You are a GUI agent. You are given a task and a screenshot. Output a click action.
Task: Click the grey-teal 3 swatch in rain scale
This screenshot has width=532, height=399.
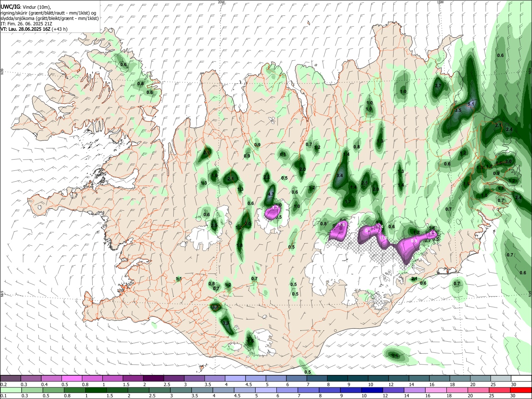point(181,390)
